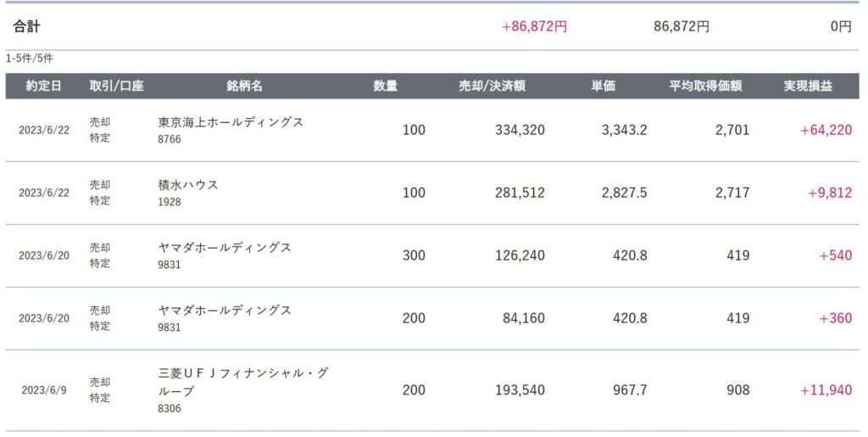This screenshot has width=868, height=437.
Task: Click the 銘柄名 column header
Action: coord(245,86)
